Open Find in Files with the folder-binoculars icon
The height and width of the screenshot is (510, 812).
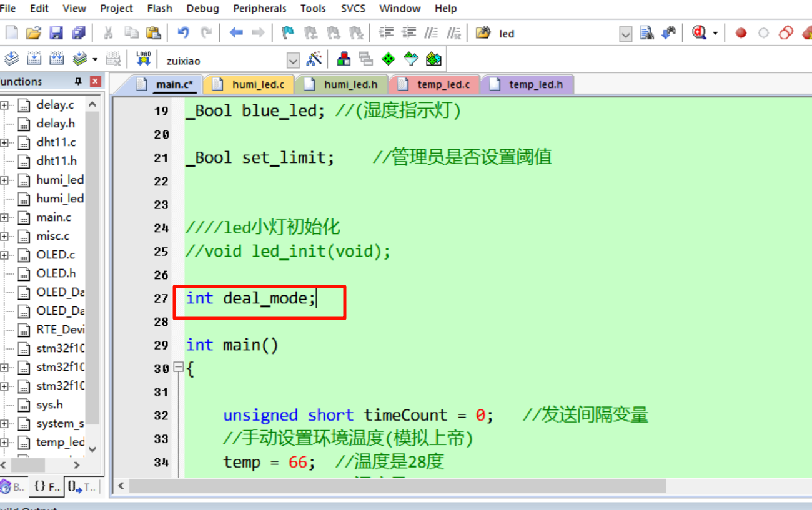[483, 33]
